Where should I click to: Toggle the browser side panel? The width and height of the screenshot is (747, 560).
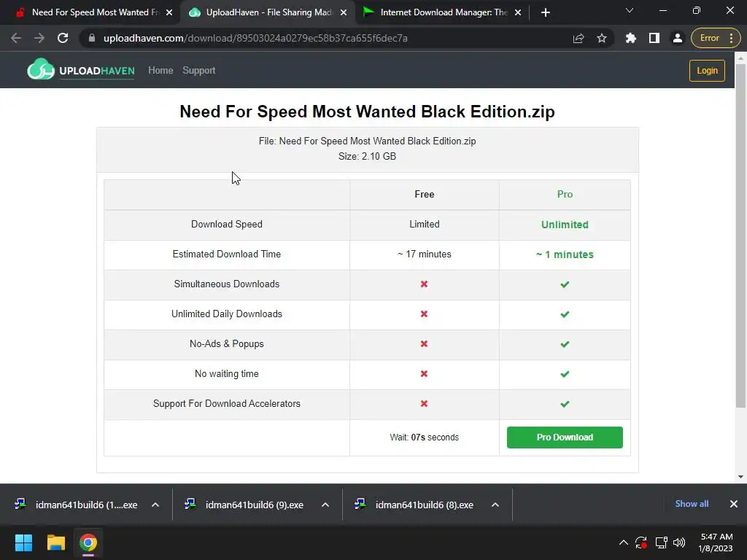pyautogui.click(x=654, y=38)
